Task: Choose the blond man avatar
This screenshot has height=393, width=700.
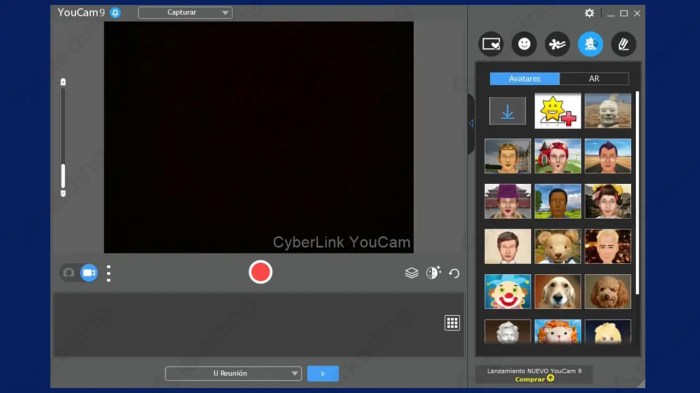Action: pos(608,247)
